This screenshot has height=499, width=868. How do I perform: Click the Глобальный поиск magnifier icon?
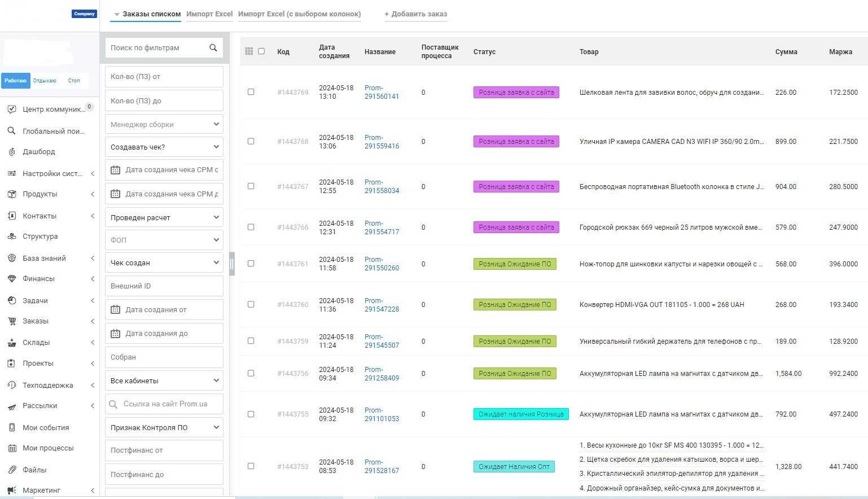point(11,131)
